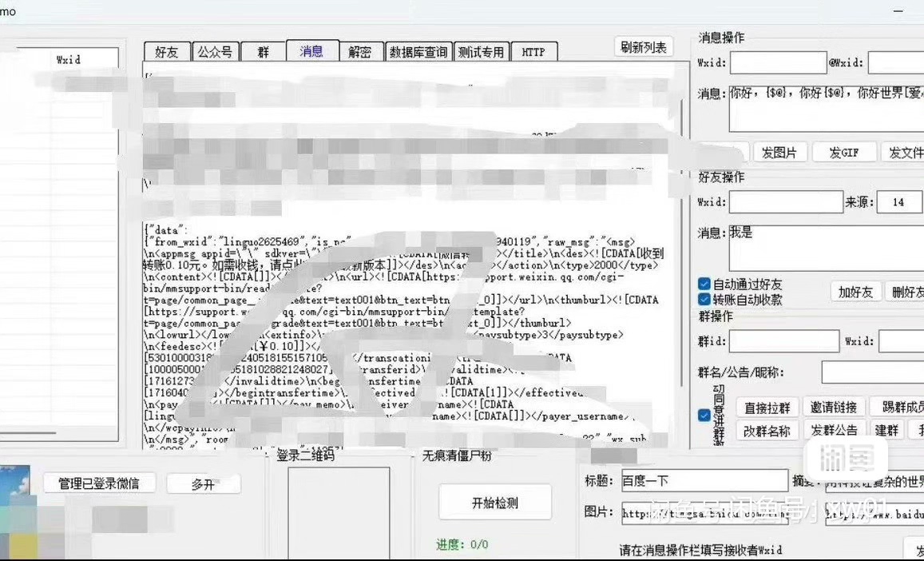Click the 加好友 button
Viewport: 924px width, 561px height.
pos(855,292)
